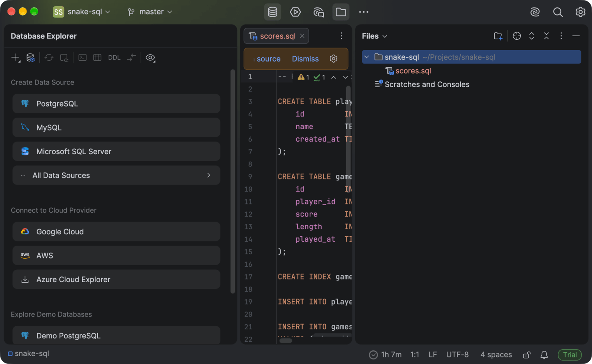Open notification settings gear
This screenshot has height=364, width=592.
click(333, 59)
